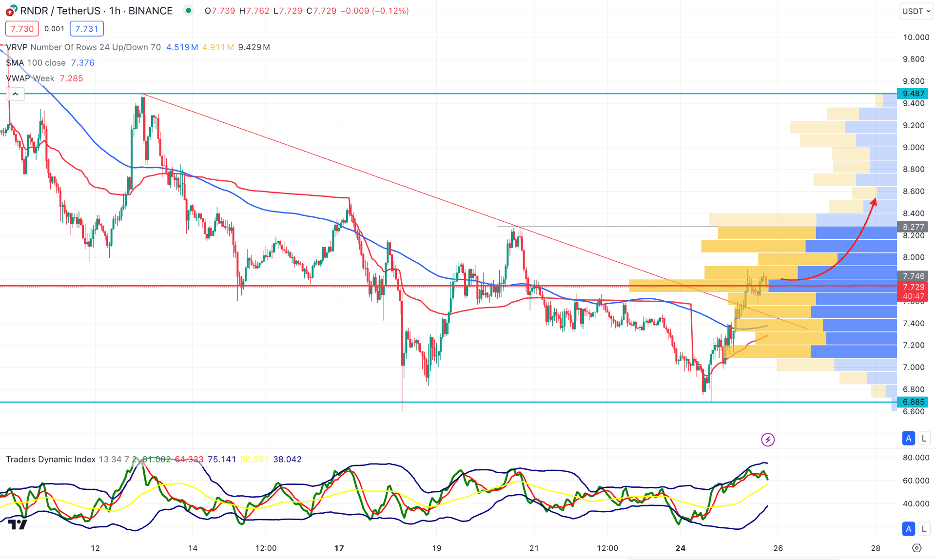
Task: Collapse the indicator legend chevron
Action: point(16,94)
